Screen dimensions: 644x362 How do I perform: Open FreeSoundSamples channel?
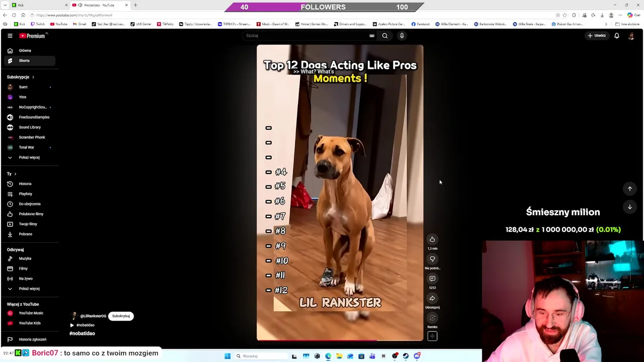[29, 117]
